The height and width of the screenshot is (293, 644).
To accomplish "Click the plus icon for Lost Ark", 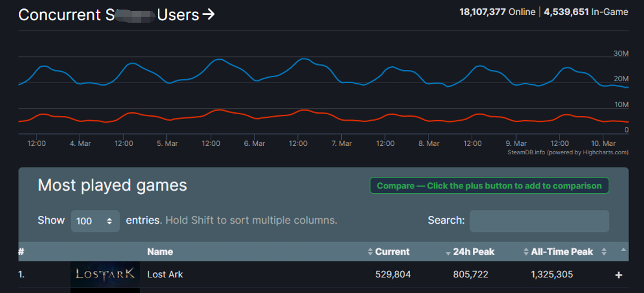I will coord(618,275).
